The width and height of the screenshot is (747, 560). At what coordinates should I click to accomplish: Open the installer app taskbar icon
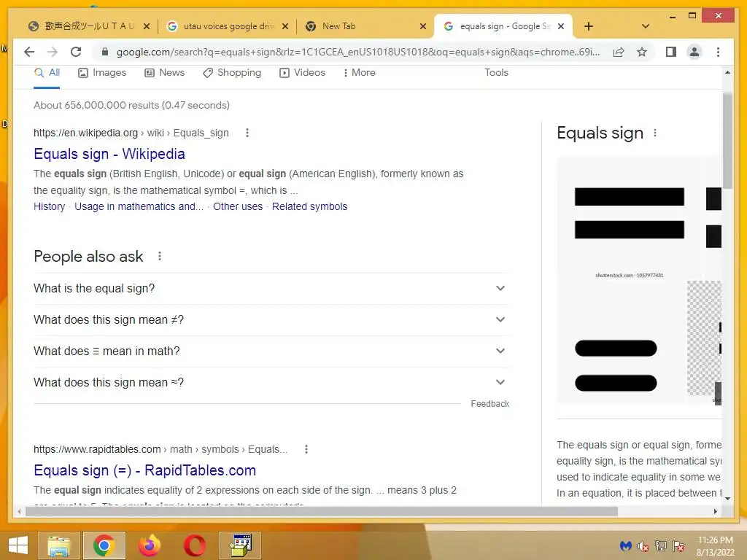click(x=241, y=545)
